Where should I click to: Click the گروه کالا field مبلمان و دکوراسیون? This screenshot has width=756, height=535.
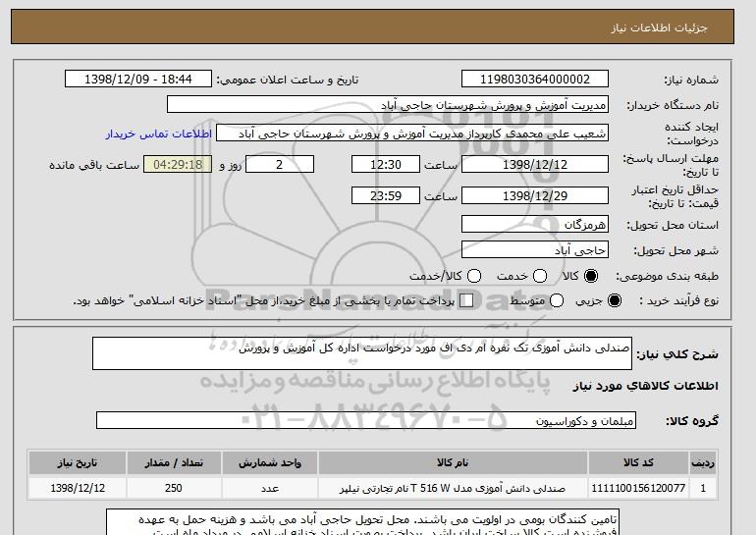click(x=366, y=420)
